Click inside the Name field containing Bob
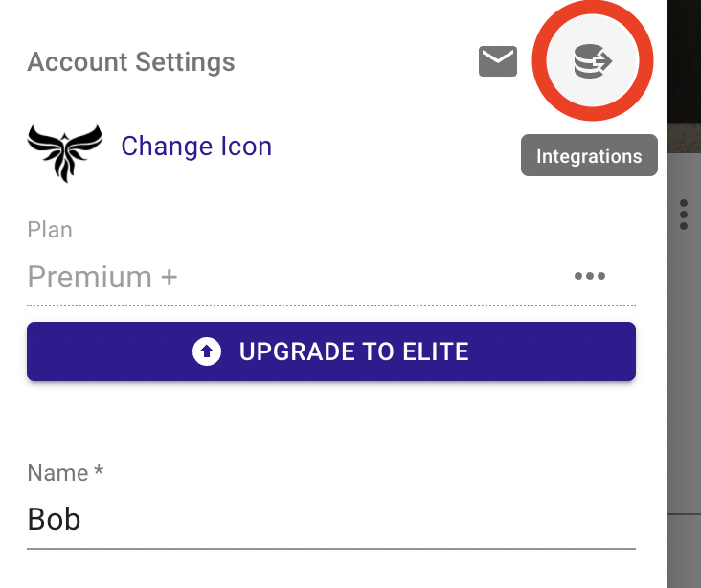The image size is (701, 588). tap(331, 519)
